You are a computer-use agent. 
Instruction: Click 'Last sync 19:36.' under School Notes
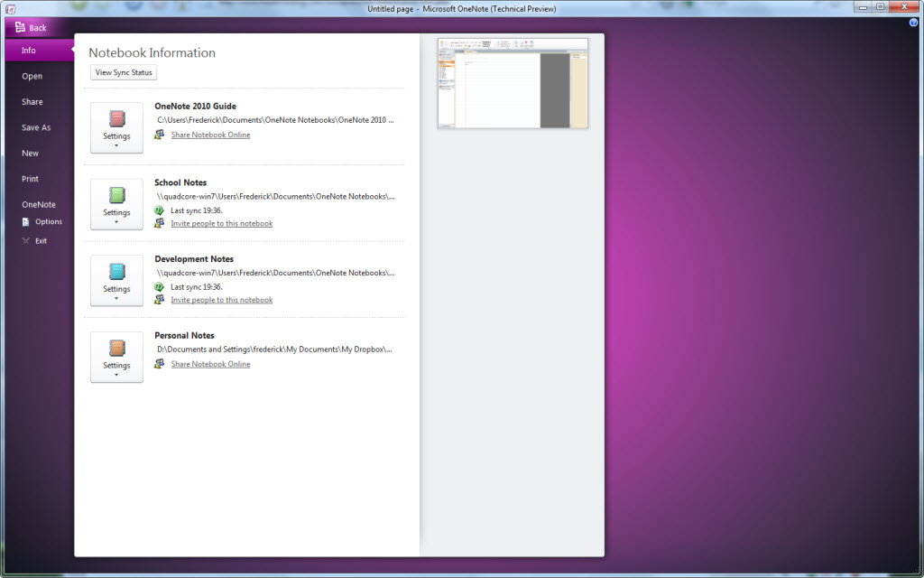pyautogui.click(x=197, y=210)
